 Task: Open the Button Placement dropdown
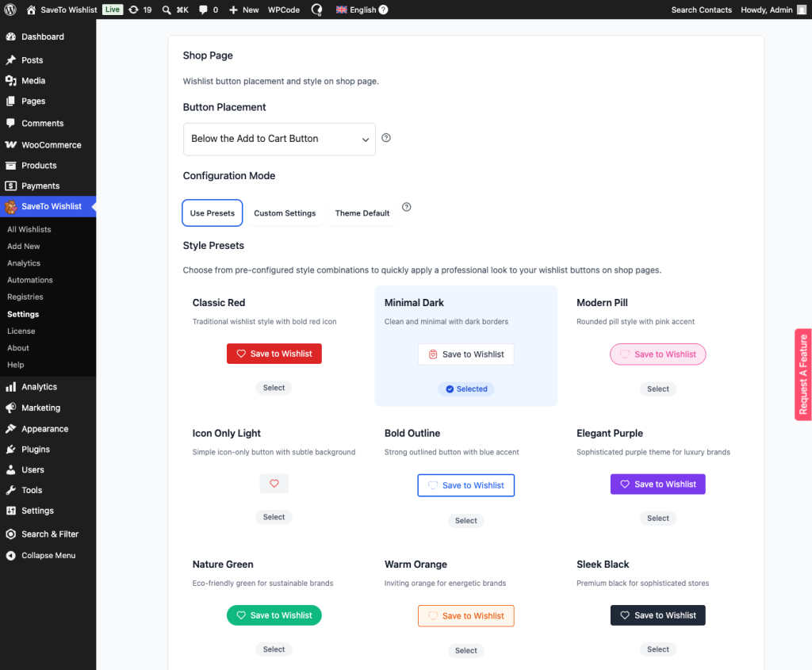280,140
